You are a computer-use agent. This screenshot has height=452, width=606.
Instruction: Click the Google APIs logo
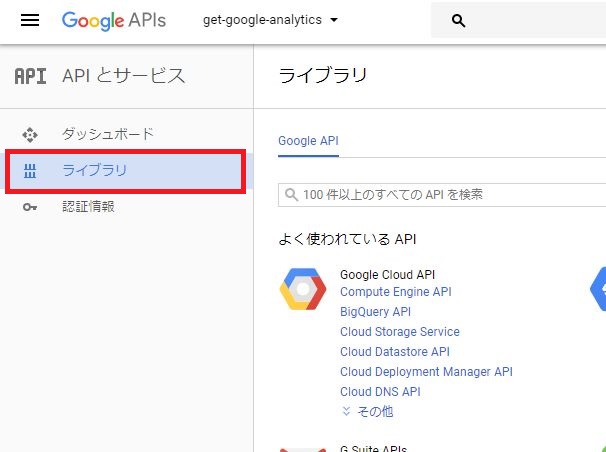[x=114, y=20]
